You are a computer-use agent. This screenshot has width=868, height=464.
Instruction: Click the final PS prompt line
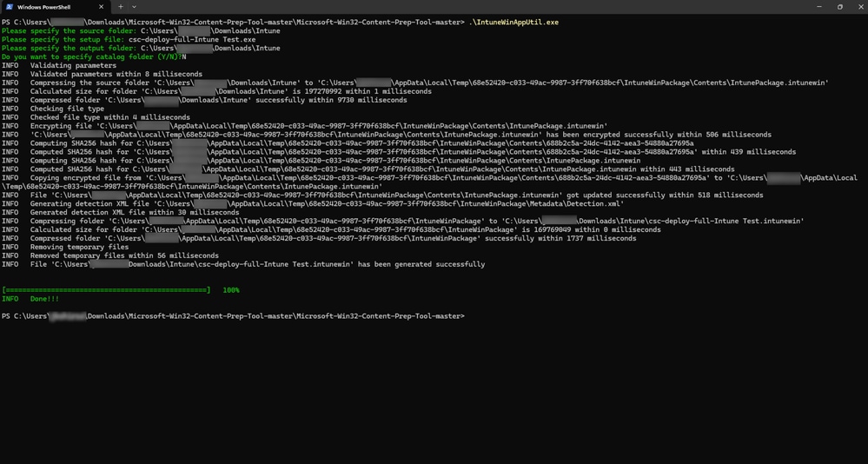(x=233, y=316)
